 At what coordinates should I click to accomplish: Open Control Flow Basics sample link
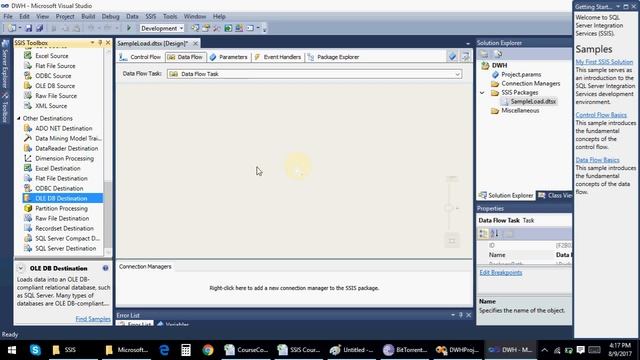[601, 115]
